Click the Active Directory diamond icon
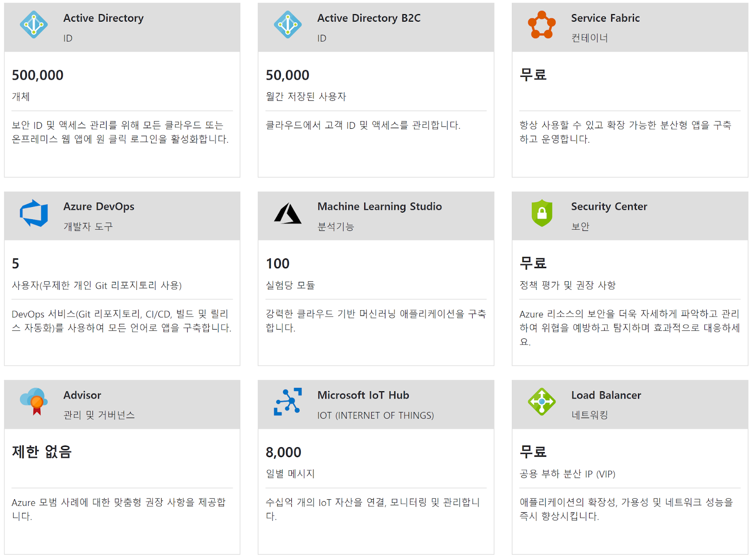The height and width of the screenshot is (560, 754). (34, 25)
